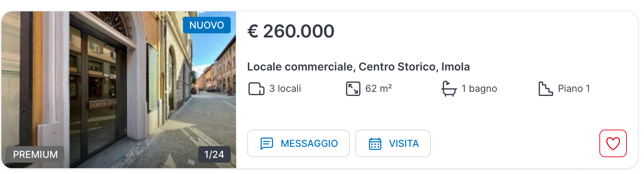Click the € 260.000 price
Viewport: 644px width, 174px height.
[x=291, y=31]
